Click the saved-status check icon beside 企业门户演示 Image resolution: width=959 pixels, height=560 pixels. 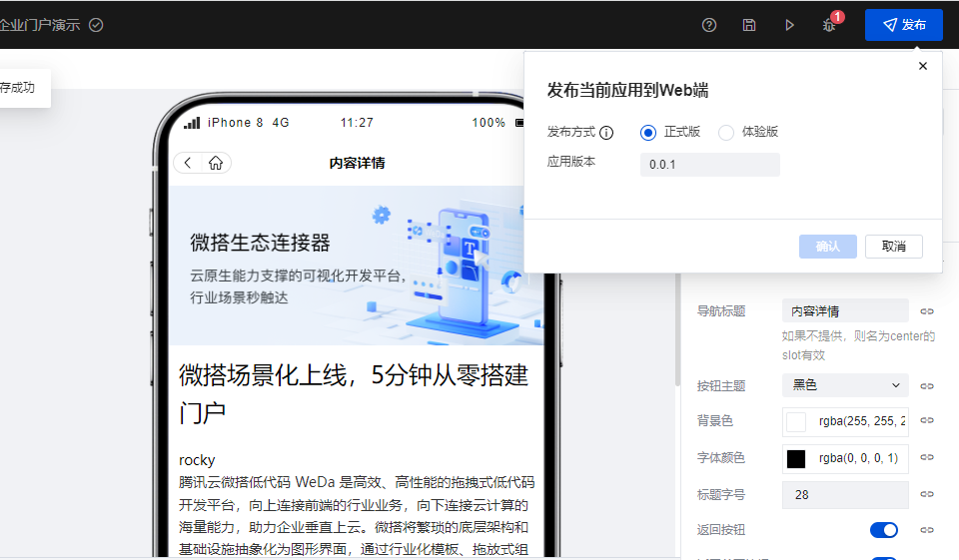coord(96,25)
